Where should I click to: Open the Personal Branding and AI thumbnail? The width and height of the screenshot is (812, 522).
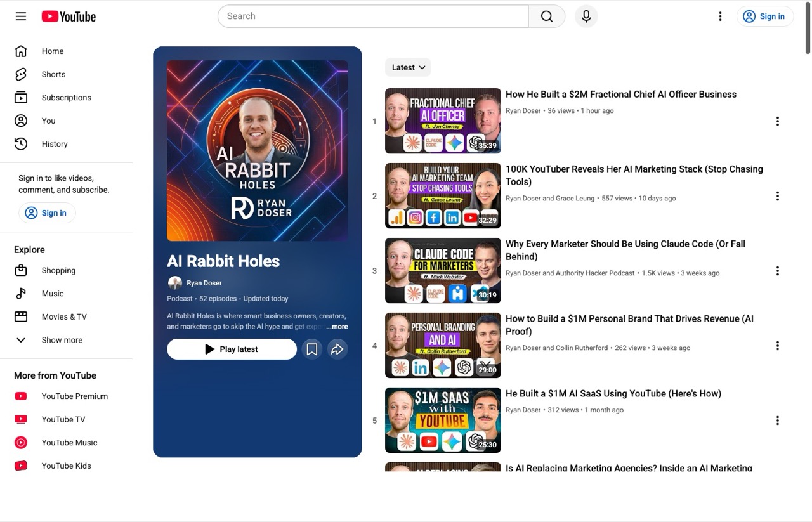pyautogui.click(x=443, y=345)
